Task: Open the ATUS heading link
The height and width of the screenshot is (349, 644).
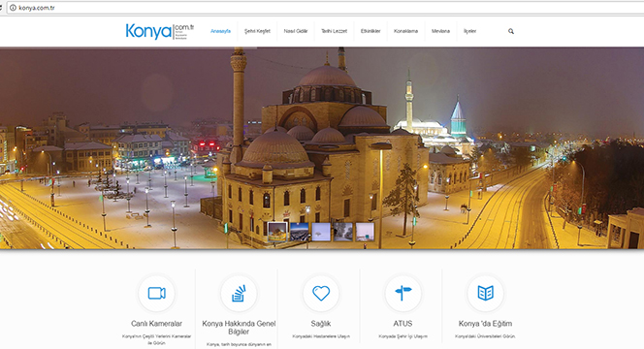Action: click(x=402, y=324)
